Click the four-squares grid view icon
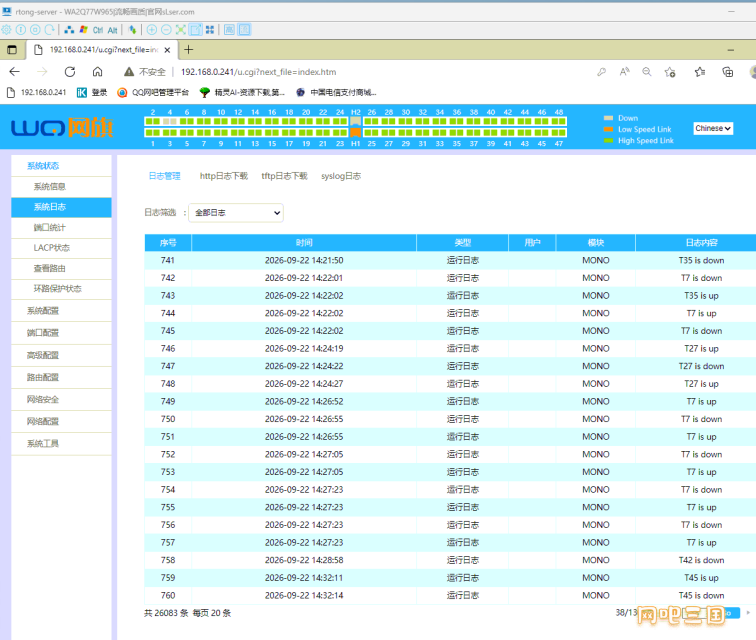The height and width of the screenshot is (640, 756). pyautogui.click(x=210, y=30)
